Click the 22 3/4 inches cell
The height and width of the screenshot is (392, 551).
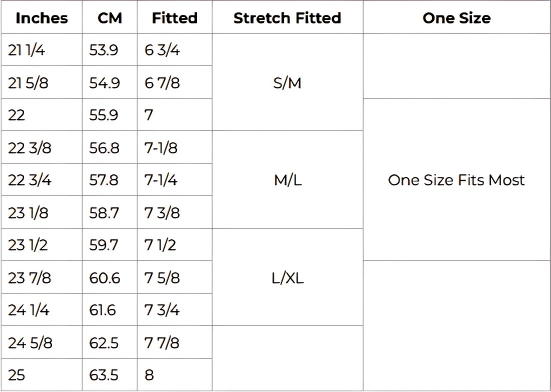coord(42,180)
